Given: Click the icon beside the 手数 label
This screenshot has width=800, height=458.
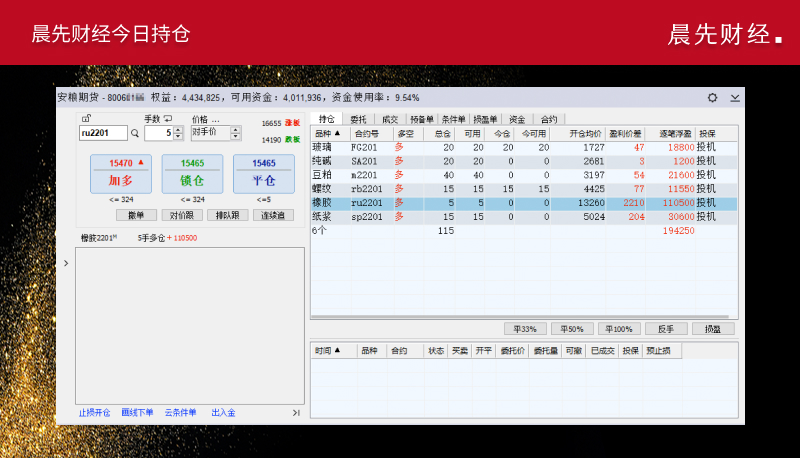Looking at the screenshot, I should click(168, 119).
